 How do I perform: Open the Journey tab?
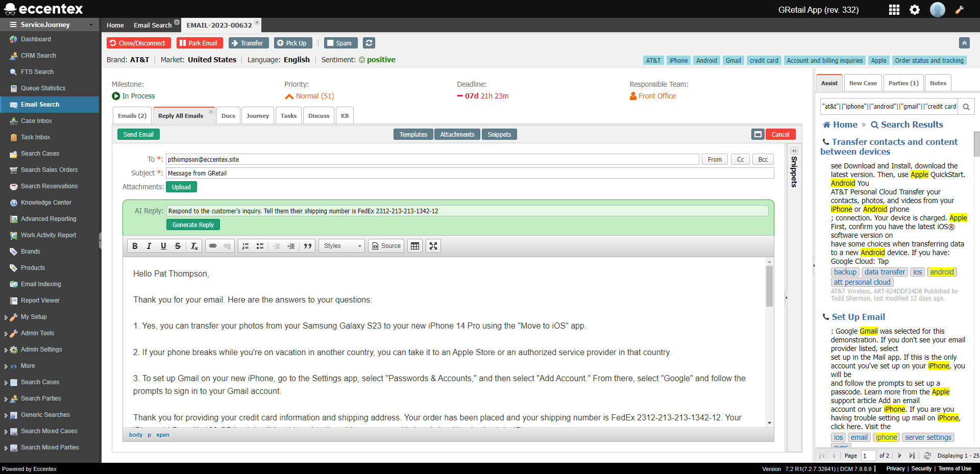point(257,116)
